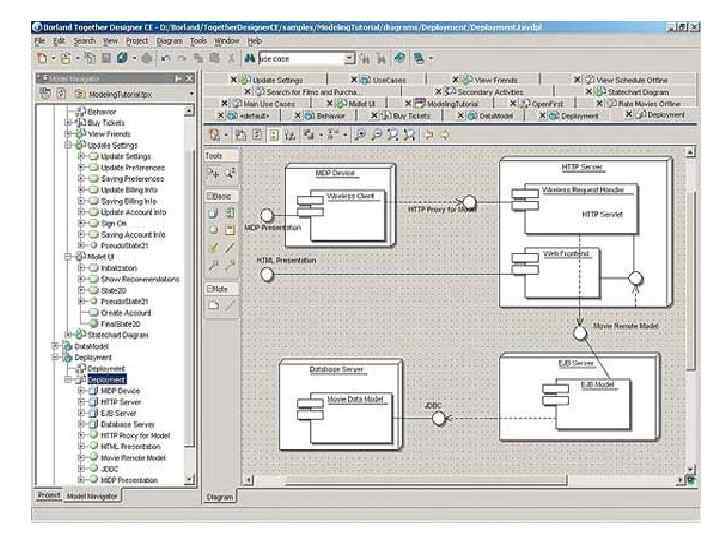Select JDBC in the navigator tree

pos(109,469)
